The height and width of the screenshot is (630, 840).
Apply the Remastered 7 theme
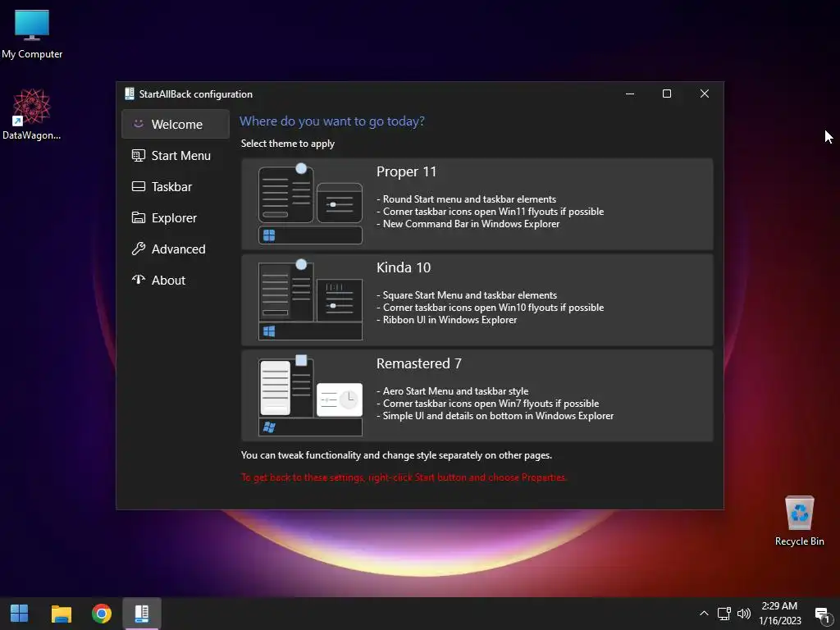477,396
